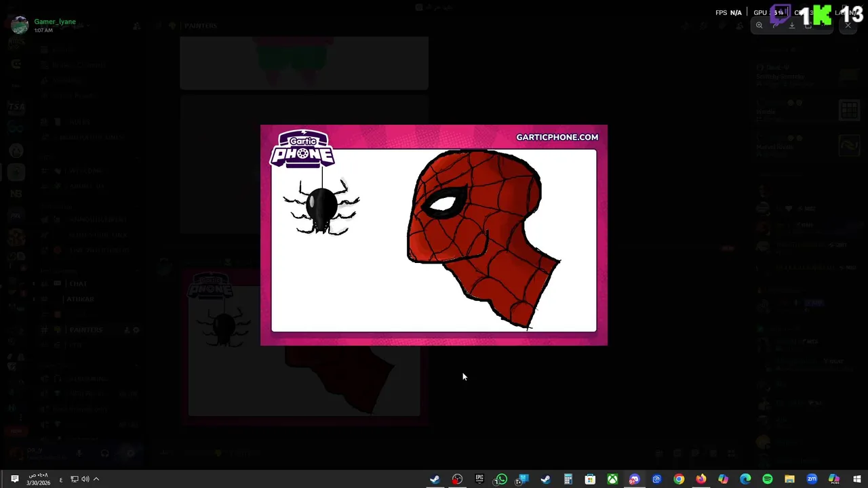Open the Steam taskbar icon beside OBS
Viewport: 868px width, 488px height.
click(x=435, y=479)
